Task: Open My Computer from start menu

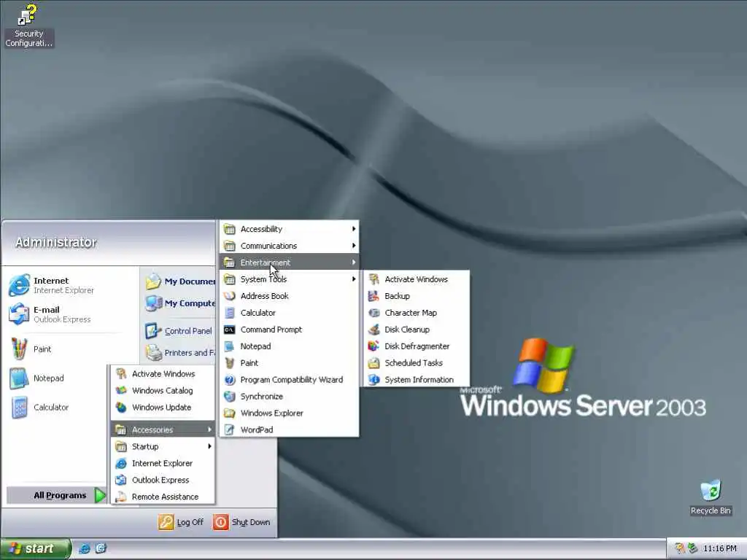Action: 180,303
